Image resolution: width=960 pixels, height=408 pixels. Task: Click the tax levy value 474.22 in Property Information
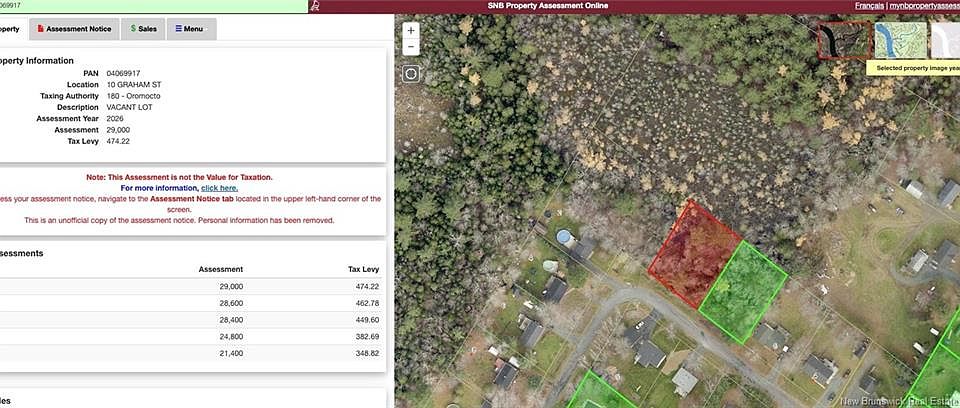[x=118, y=142]
